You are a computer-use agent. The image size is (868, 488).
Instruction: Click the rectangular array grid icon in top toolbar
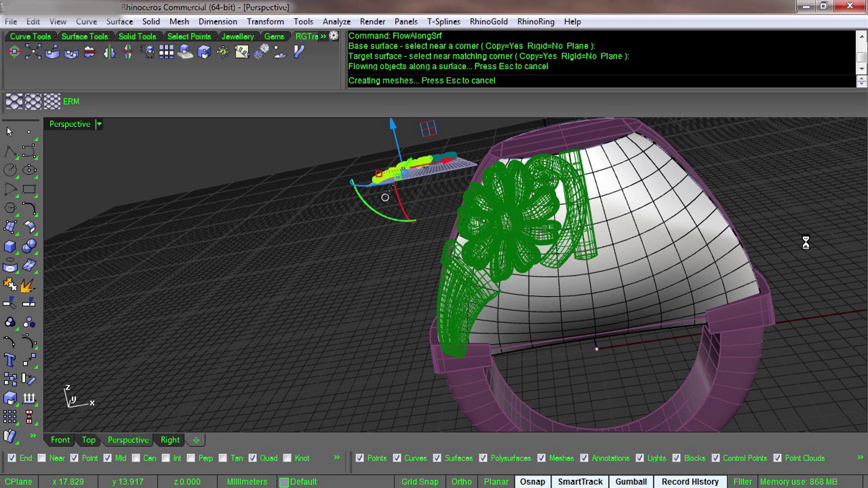[166, 52]
